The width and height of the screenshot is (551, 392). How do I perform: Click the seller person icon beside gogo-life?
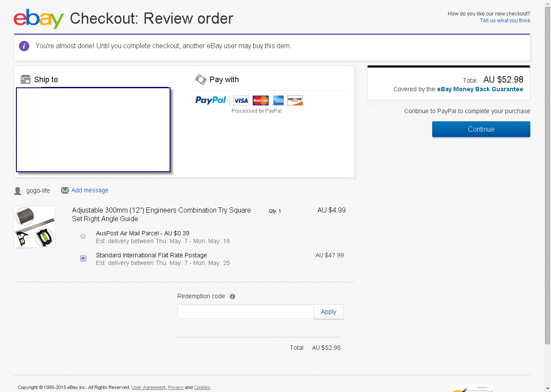tap(18, 191)
